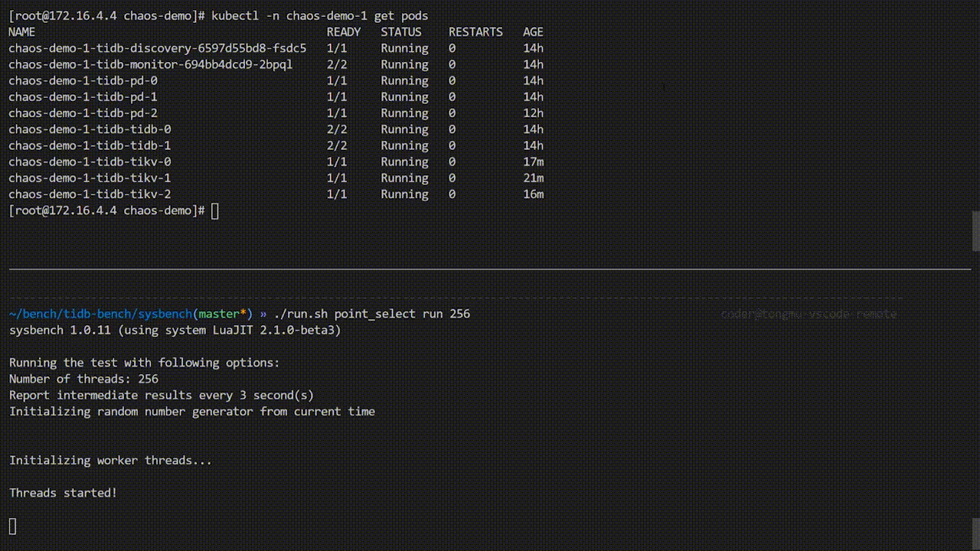Click the 'master*' git branch indicator
The image size is (980, 551).
(222, 314)
